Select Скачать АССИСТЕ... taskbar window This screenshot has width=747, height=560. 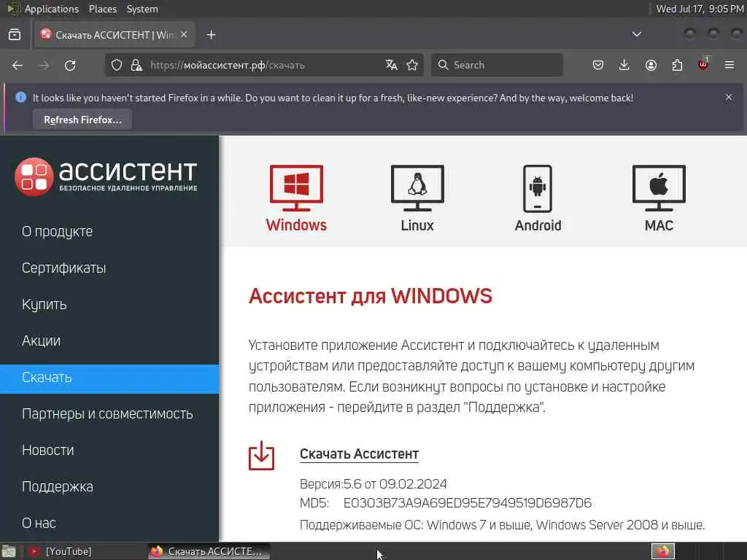tap(208, 551)
